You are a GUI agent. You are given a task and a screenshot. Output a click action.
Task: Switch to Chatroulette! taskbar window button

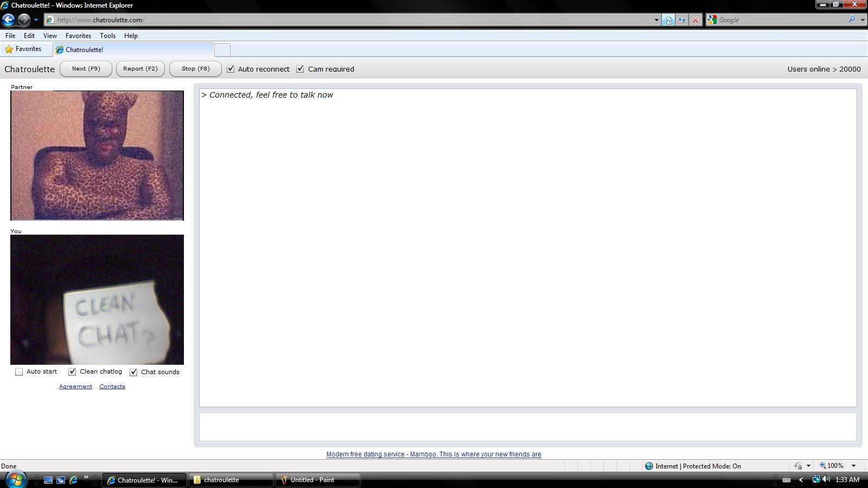coord(144,480)
